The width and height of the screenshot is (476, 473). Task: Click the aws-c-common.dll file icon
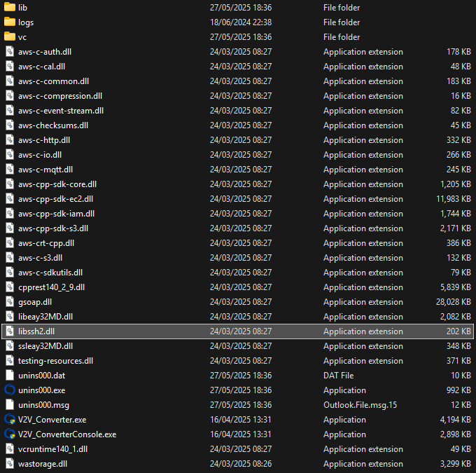point(10,81)
